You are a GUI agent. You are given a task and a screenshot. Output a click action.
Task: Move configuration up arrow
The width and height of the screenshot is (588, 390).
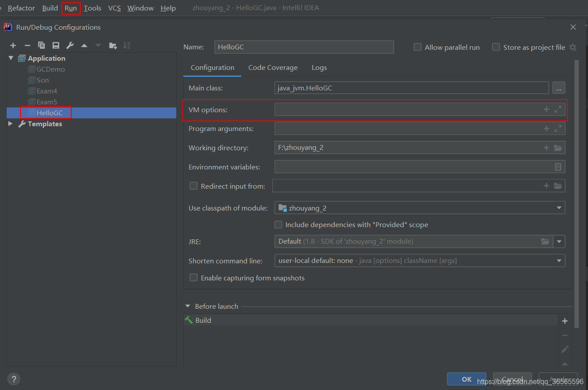click(x=84, y=45)
